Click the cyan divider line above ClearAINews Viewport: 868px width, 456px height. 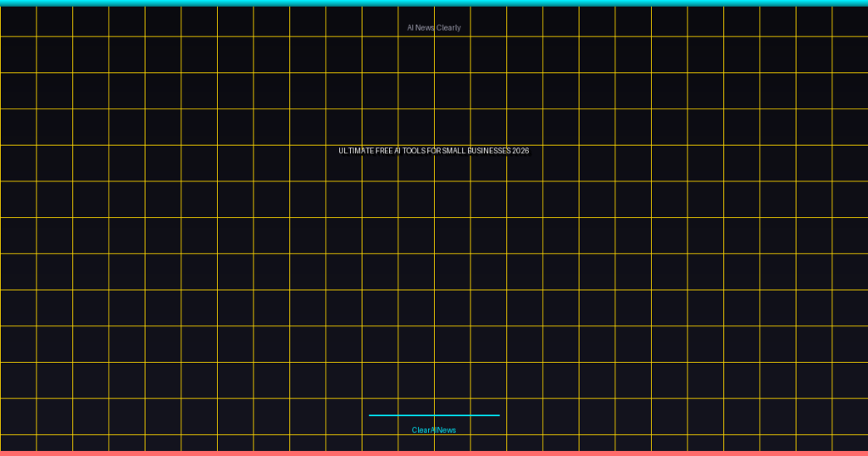[434, 415]
